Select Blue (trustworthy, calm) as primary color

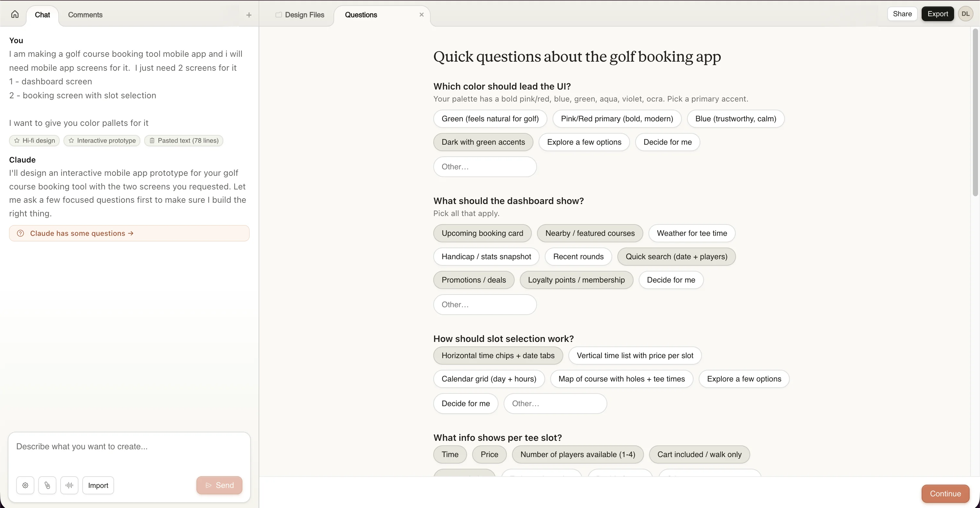(735, 119)
